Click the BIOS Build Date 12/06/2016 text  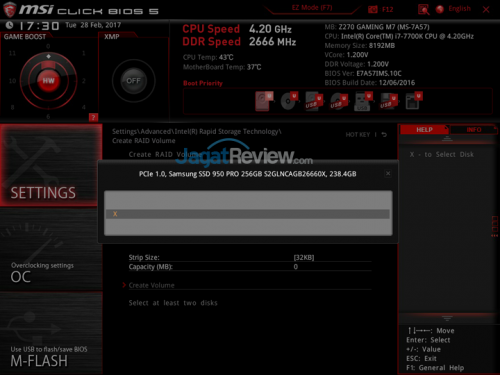pyautogui.click(x=370, y=83)
